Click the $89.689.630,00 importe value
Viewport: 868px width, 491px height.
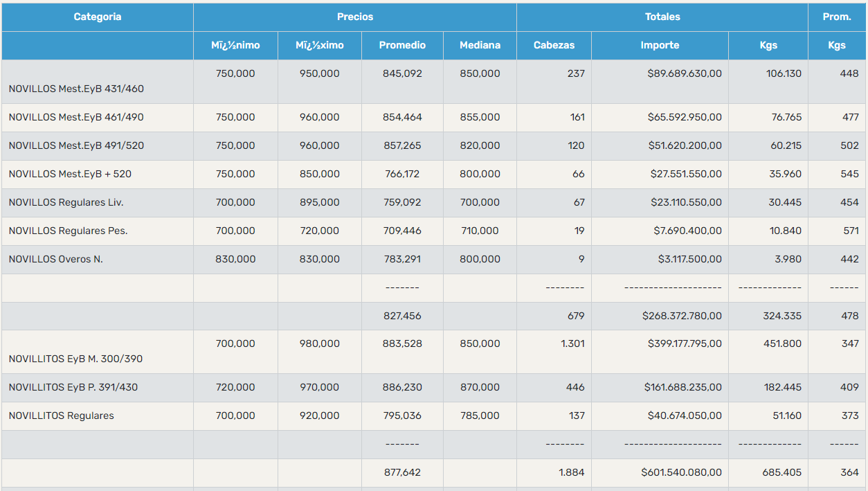(685, 73)
